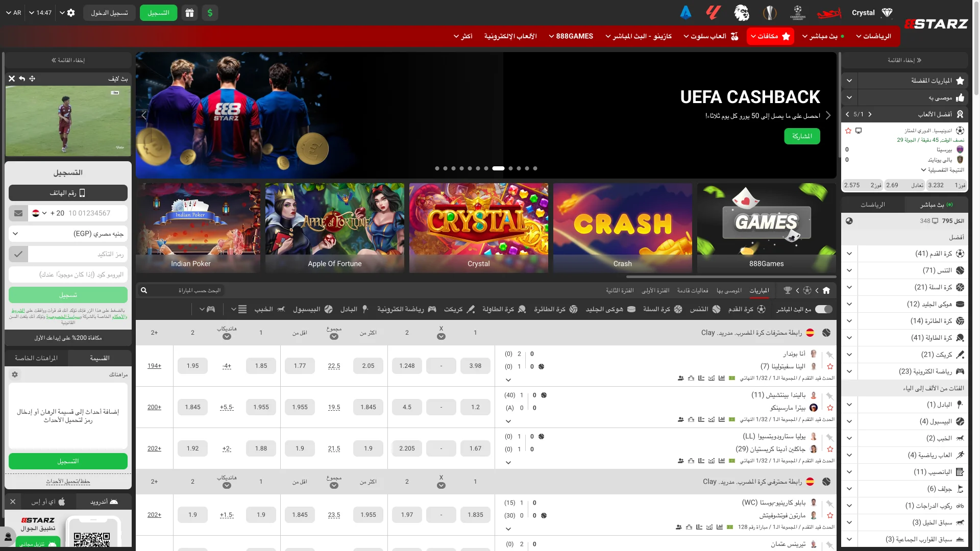Close the live stream video panel
980x551 pixels.
pos(12,79)
